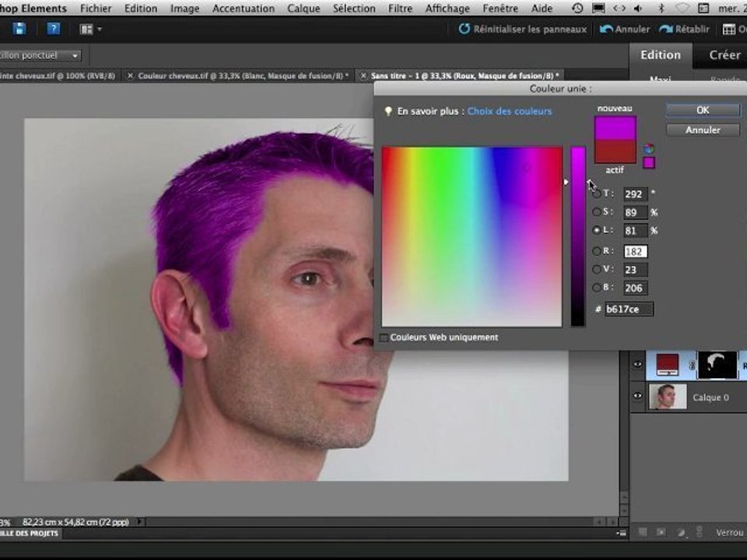Click the small magenta web-safe swatch
Viewport: 747px width, 560px height.
pos(649,163)
